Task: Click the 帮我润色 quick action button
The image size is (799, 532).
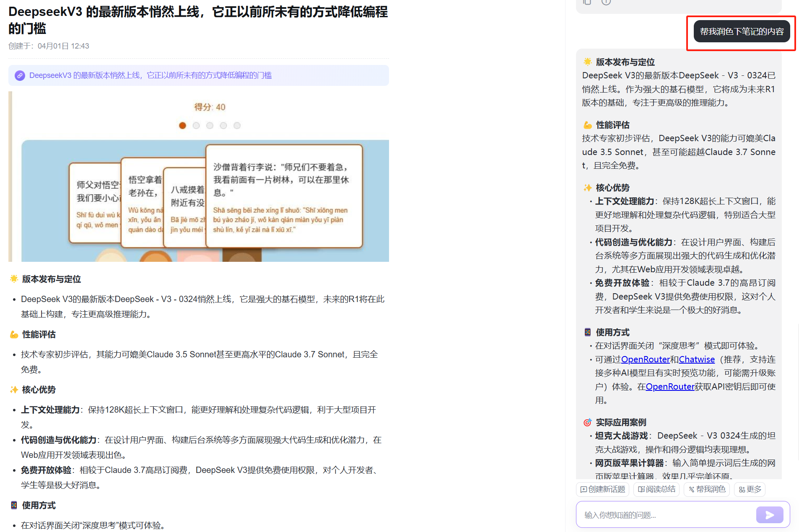Action: coord(707,489)
